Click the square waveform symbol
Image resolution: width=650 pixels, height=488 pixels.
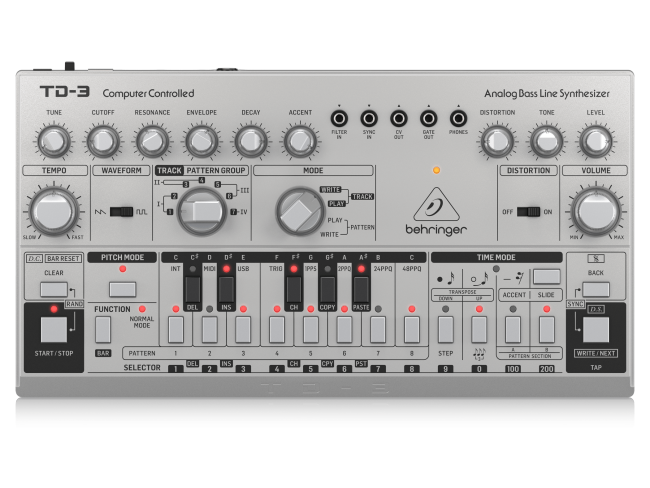tap(141, 212)
